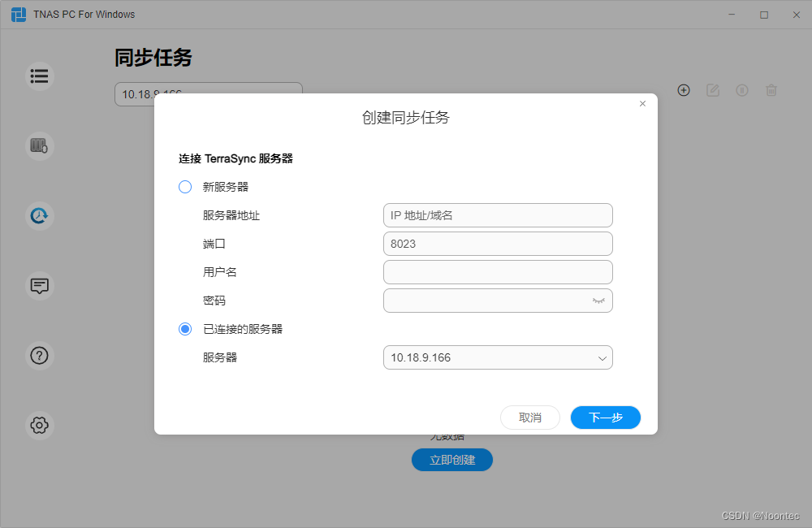Open the sync backup clock sidebar icon
Image resolution: width=812 pixels, height=528 pixels.
coord(39,215)
